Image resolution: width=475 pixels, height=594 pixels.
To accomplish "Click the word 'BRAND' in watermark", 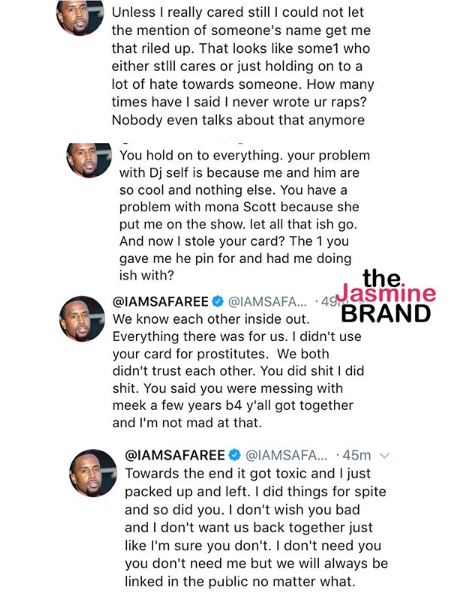I will [x=386, y=314].
